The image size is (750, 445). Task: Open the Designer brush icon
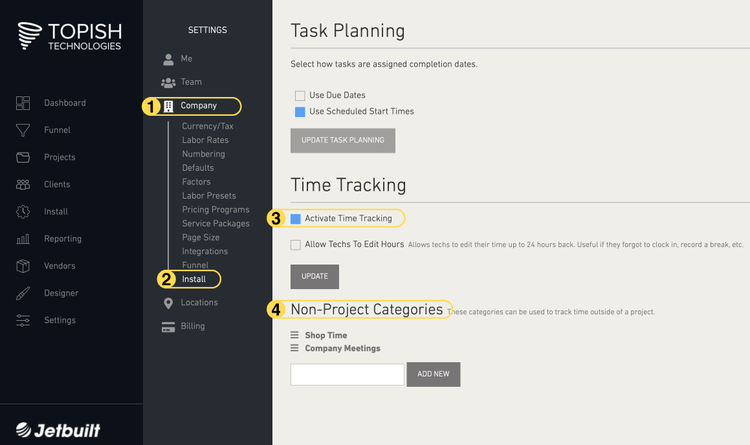(x=23, y=293)
